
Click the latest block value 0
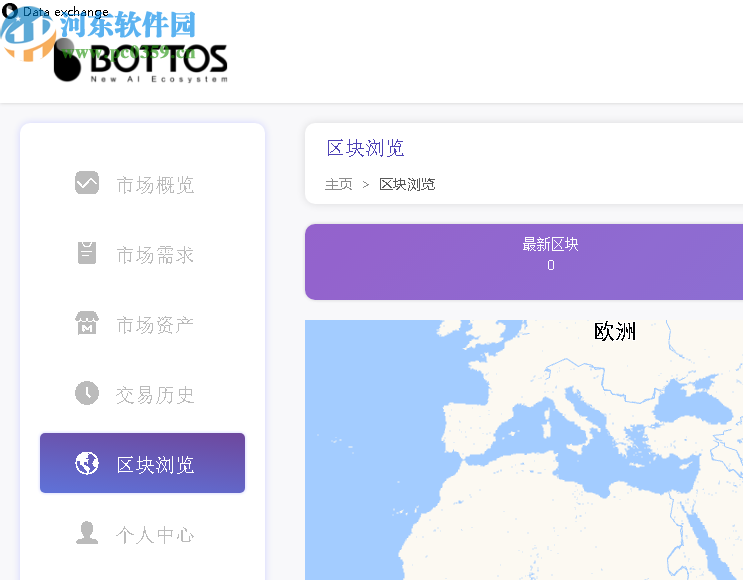(551, 265)
